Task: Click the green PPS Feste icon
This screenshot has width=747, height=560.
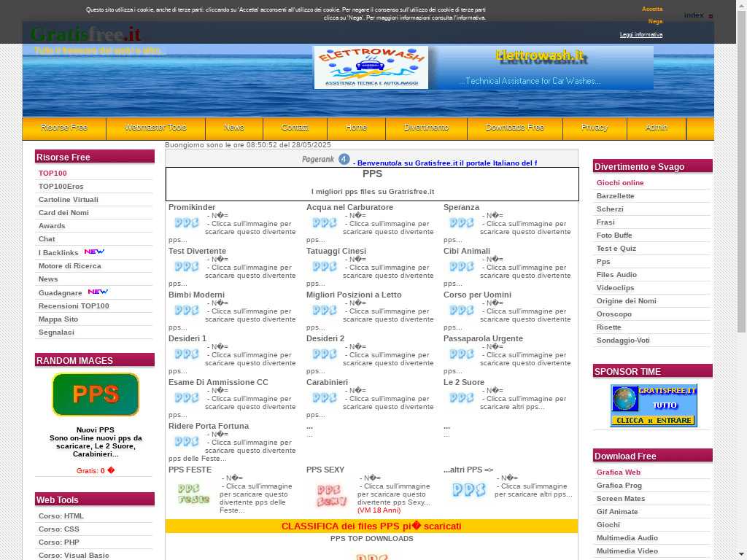Action: 193,494
